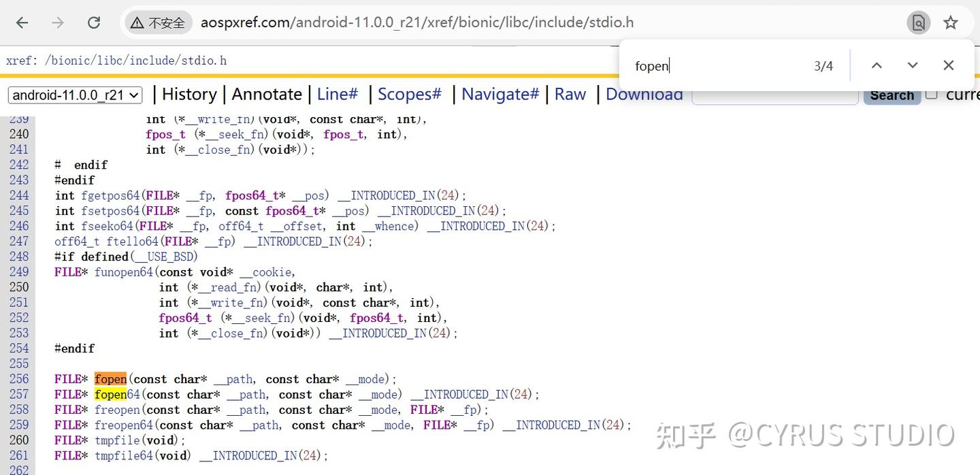Jump to previous fopen match
The width and height of the screenshot is (980, 475).
click(877, 65)
